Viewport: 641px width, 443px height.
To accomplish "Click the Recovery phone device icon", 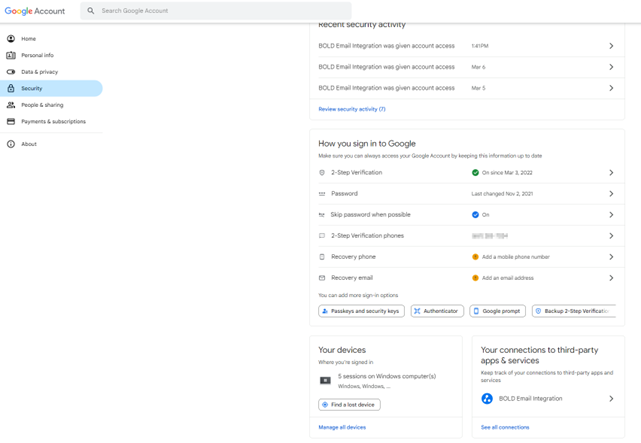I will pos(322,257).
